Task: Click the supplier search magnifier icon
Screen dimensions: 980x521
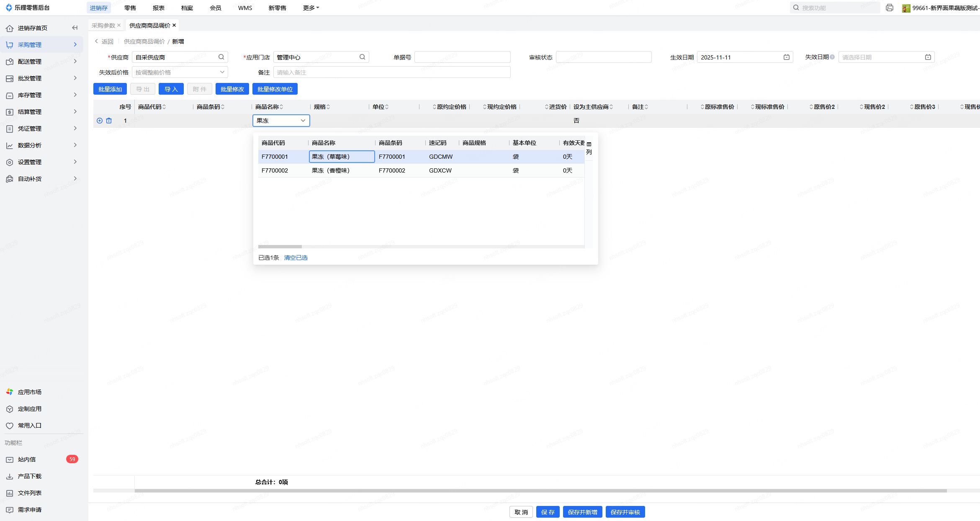Action: pyautogui.click(x=221, y=57)
